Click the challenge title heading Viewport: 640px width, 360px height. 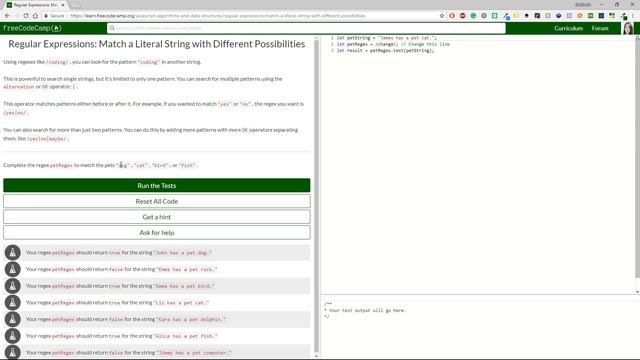(x=157, y=44)
